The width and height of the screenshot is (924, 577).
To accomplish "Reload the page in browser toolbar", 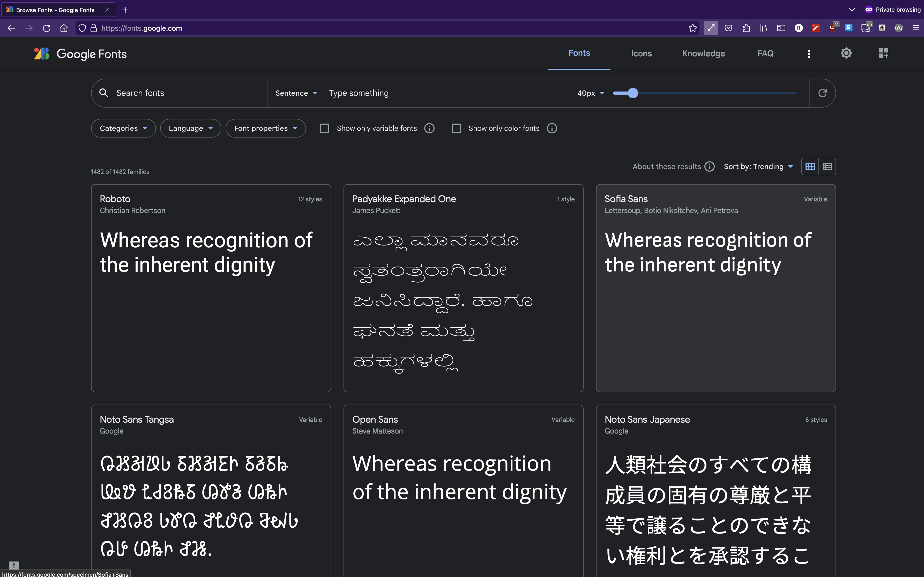I will [x=47, y=28].
